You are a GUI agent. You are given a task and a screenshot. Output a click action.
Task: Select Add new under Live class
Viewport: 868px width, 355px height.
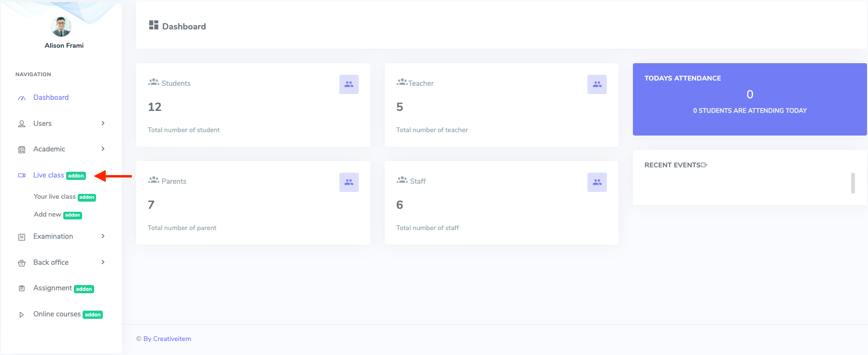coord(47,214)
